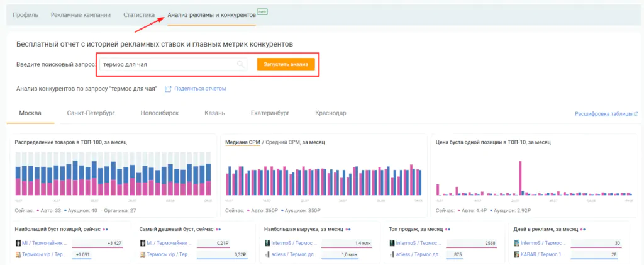Switch to Санкт-Петербург city tab

point(91,113)
